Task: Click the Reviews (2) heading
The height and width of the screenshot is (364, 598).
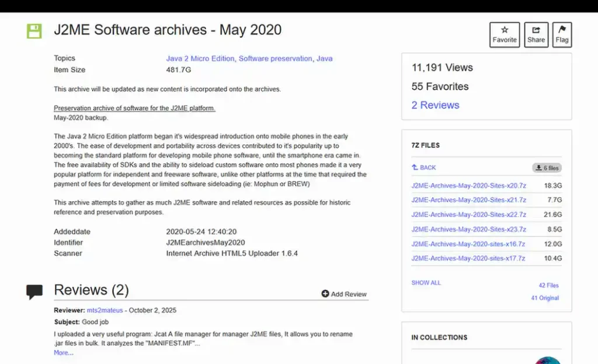Action: coord(91,290)
